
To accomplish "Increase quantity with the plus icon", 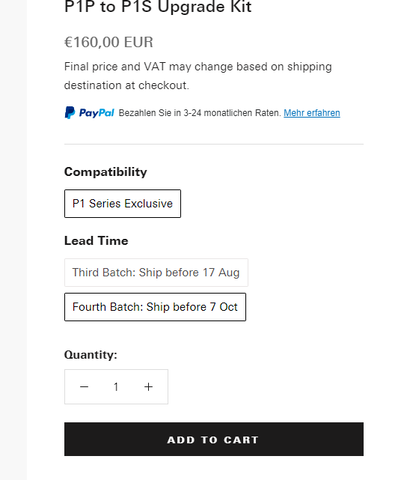I will click(148, 387).
